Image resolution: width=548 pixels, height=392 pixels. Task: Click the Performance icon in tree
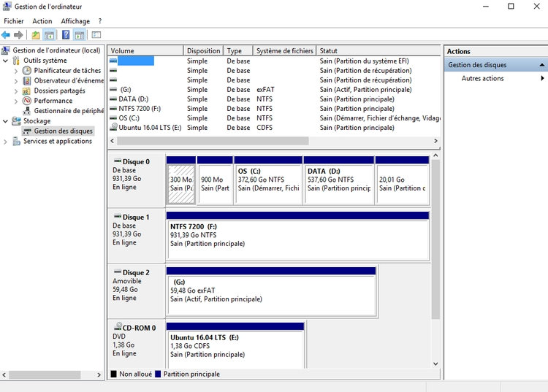(x=28, y=101)
